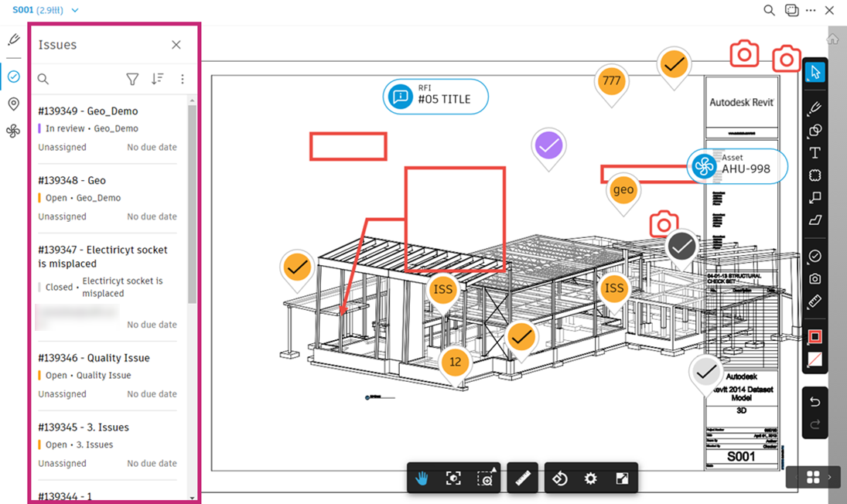The width and height of the screenshot is (847, 504).
Task: Click the Issues panel search icon
Action: (43, 80)
